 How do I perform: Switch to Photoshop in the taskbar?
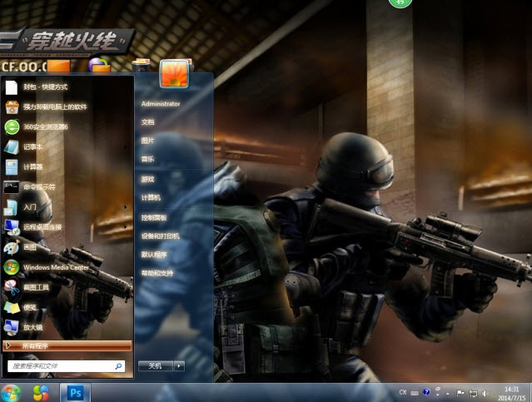click(x=75, y=393)
